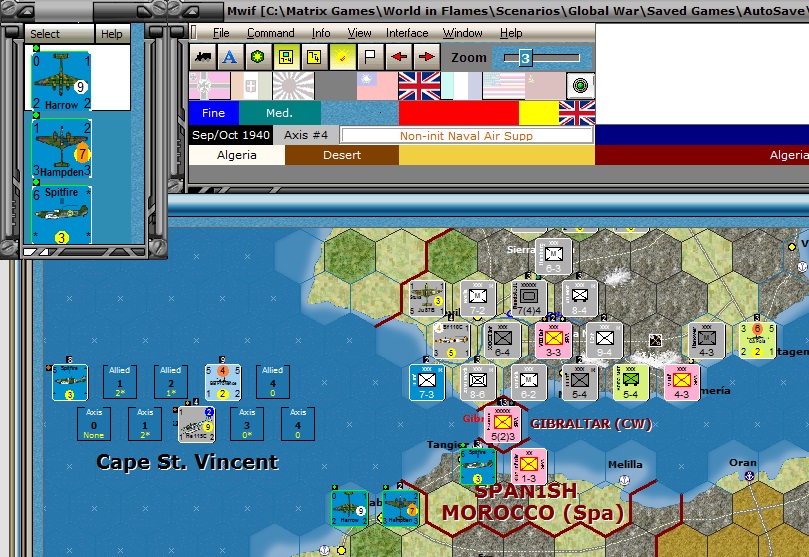Select the pink 3-3 unit on the map
Viewport: 809px width, 557px height.
(554, 340)
